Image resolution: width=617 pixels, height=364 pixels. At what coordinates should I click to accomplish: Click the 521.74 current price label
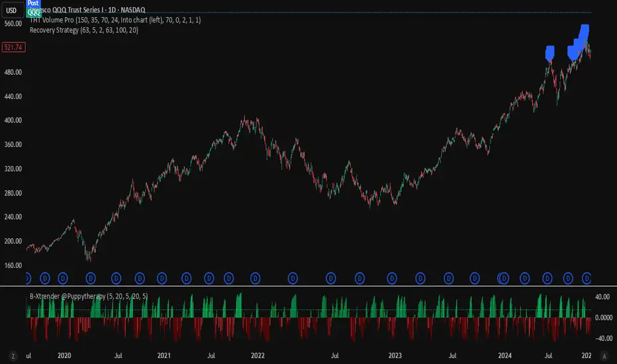click(14, 47)
